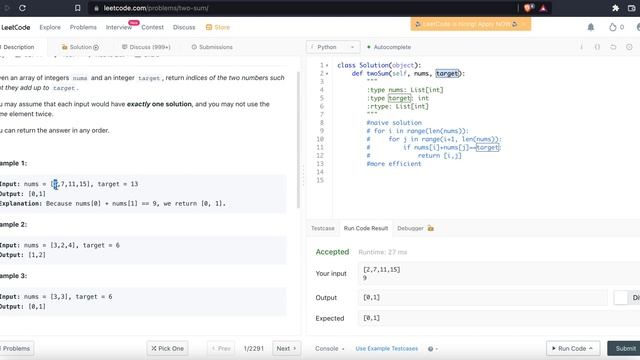Open the browser extensions puzzle icon
The image size is (640, 360).
[x=616, y=8]
